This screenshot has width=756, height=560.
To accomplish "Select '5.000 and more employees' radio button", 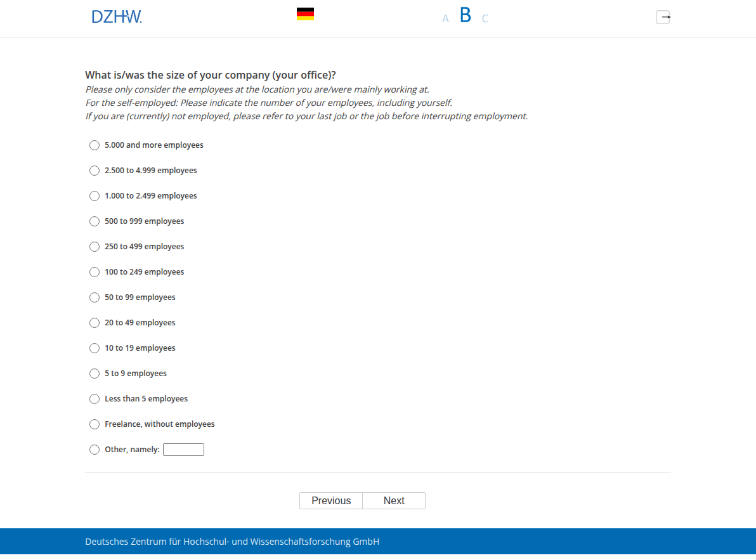I will [x=94, y=145].
